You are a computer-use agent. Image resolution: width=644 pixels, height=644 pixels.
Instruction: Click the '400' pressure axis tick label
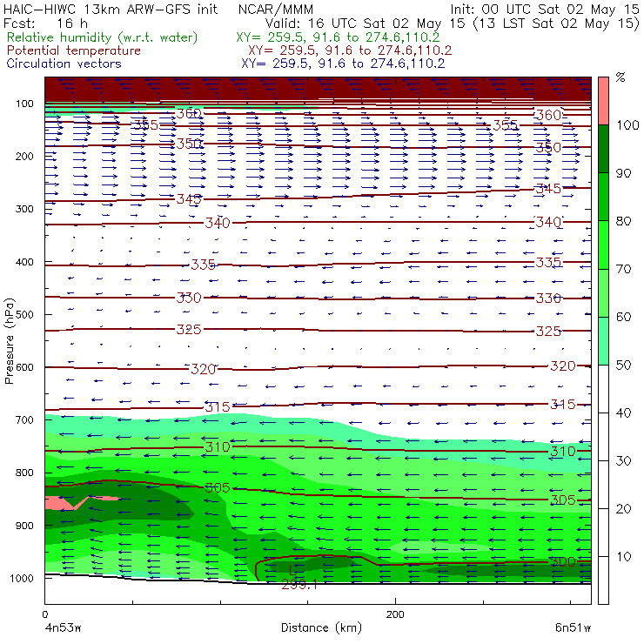coord(24,262)
